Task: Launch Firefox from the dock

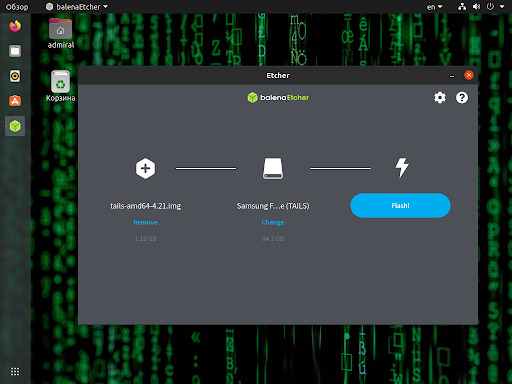Action: tap(15, 26)
